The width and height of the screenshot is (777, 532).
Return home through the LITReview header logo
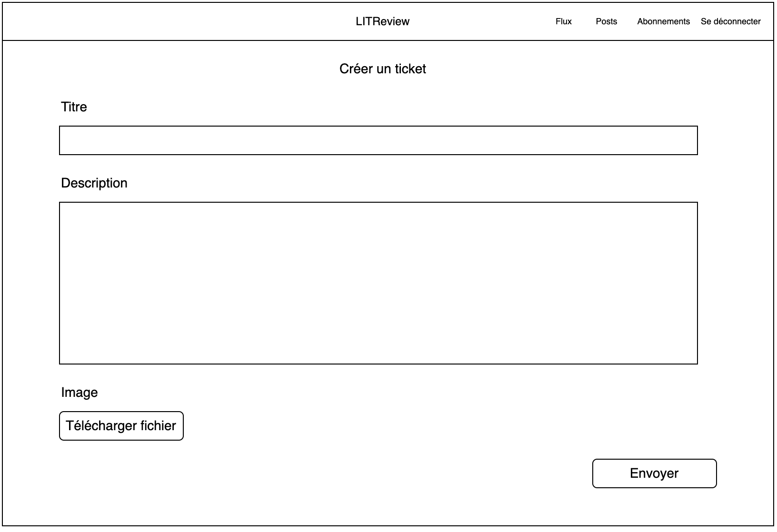pos(382,21)
